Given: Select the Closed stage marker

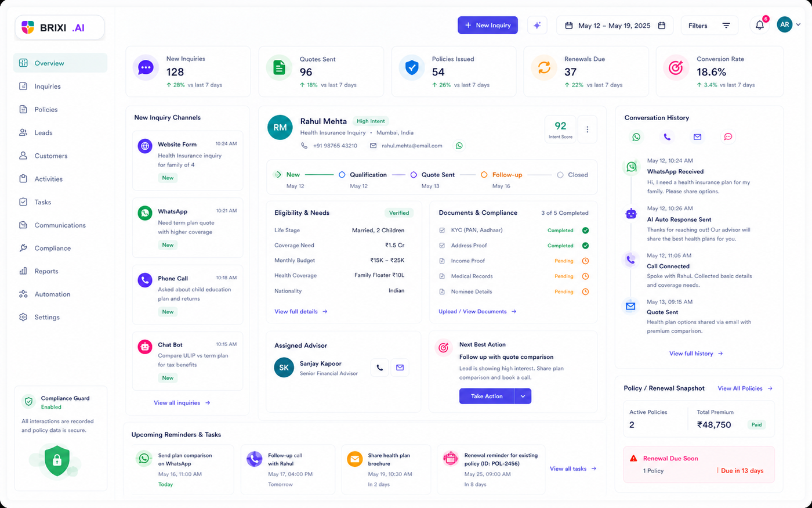Looking at the screenshot, I should click(560, 175).
